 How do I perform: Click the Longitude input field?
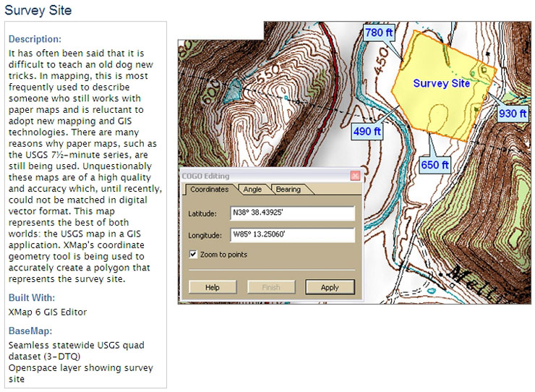coord(292,235)
